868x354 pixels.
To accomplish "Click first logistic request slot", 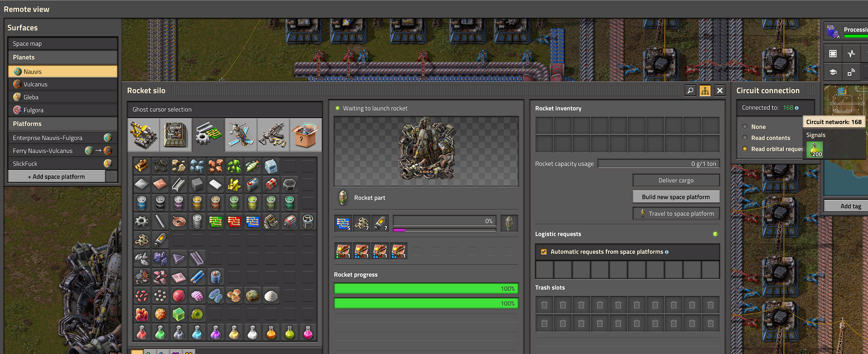I will click(544, 270).
